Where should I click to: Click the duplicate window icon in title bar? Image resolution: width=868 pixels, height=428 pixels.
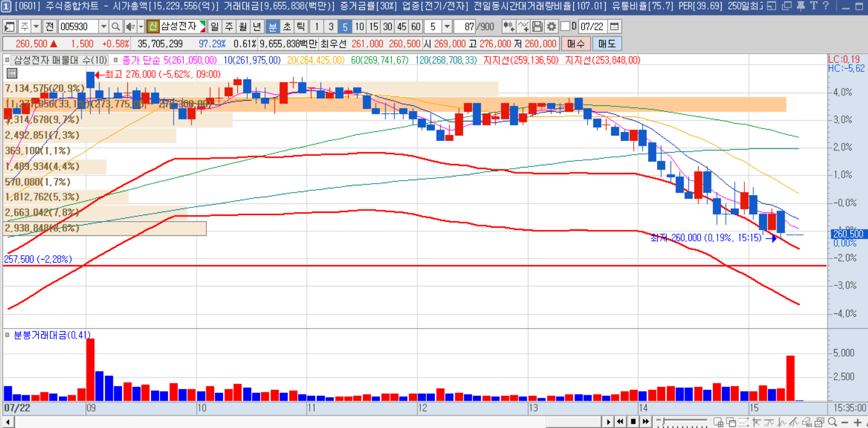(785, 7)
